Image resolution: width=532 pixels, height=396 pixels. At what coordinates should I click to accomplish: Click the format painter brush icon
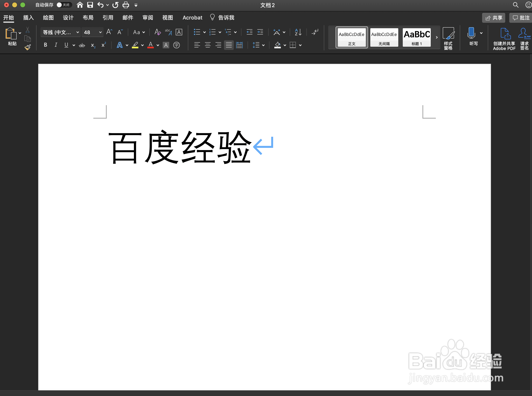(x=28, y=47)
